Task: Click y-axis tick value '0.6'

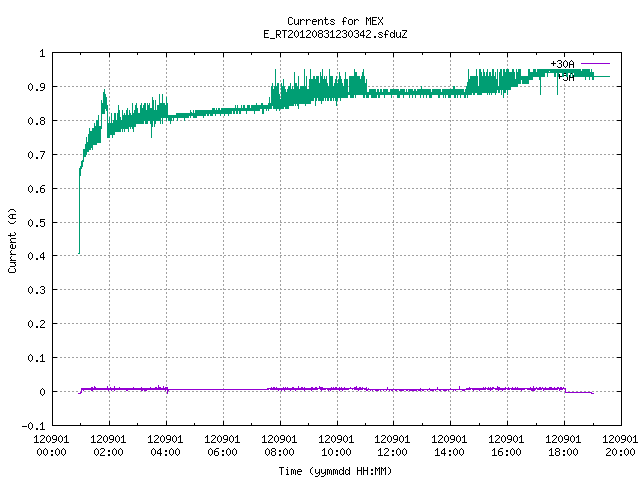Action: tap(36, 189)
